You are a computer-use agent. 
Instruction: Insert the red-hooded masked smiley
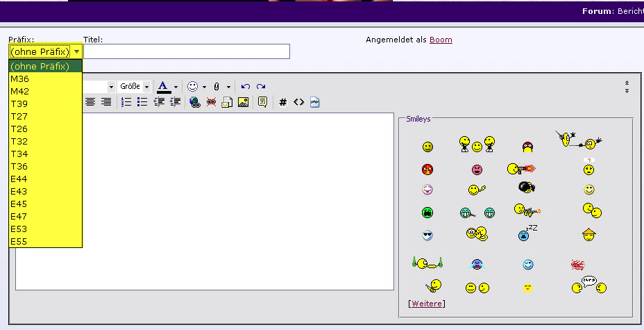[x=528, y=147]
